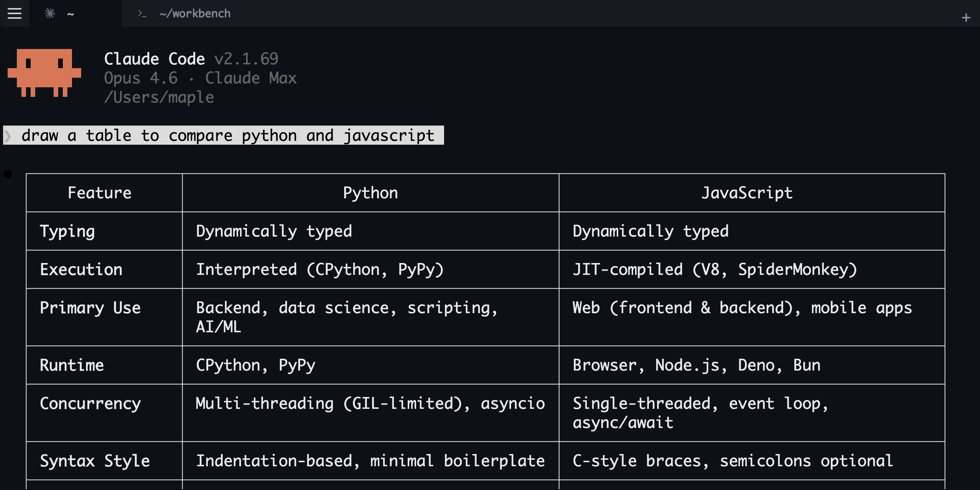
Task: Select the Syntax Style row label
Action: pyautogui.click(x=95, y=461)
